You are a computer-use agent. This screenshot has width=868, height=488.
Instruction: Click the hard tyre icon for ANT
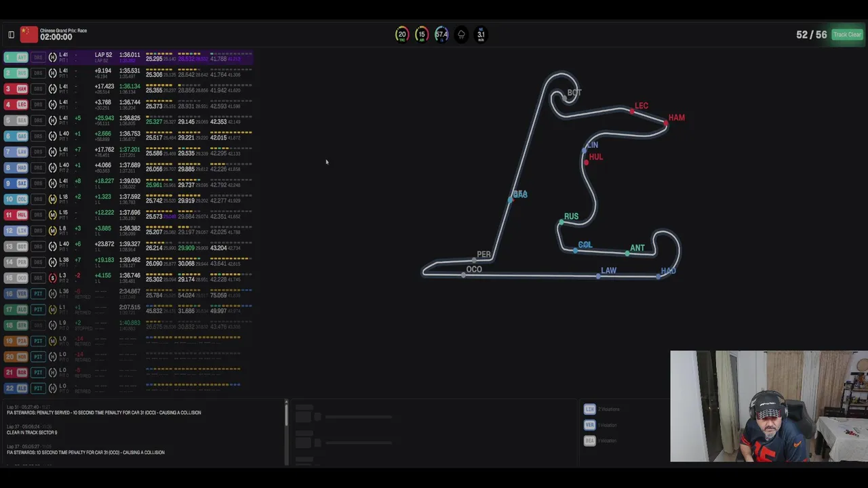pos(53,58)
